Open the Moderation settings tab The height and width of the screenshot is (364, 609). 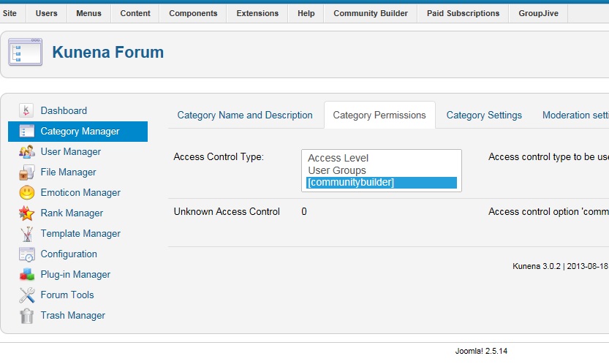pos(575,115)
